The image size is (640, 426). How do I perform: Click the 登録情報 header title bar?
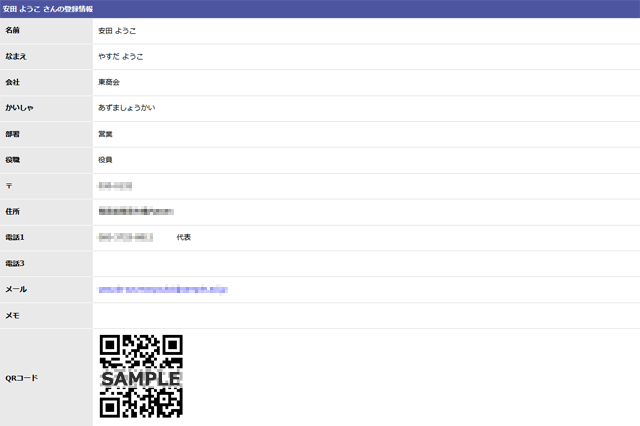320,9
